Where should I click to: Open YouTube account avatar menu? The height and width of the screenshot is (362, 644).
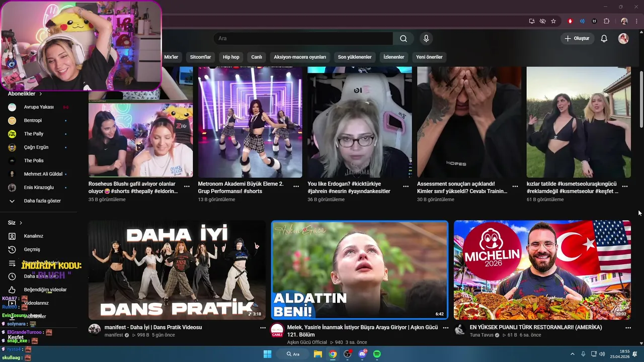623,39
